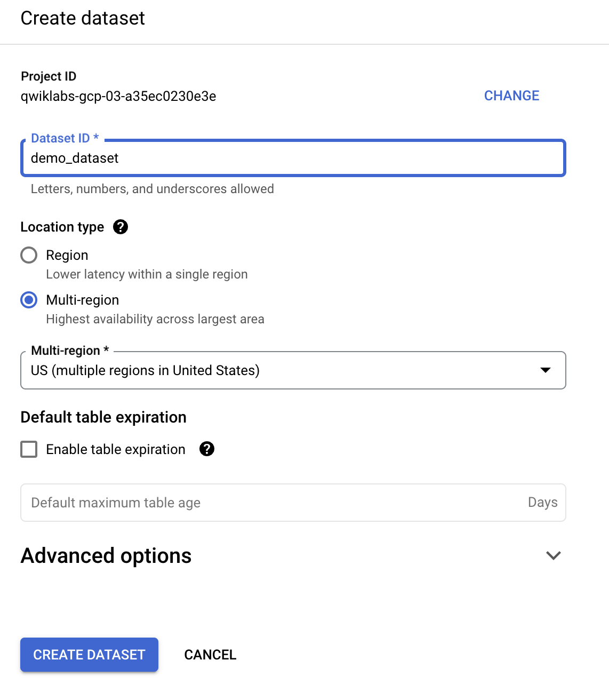Select the Region radio button

pyautogui.click(x=29, y=255)
